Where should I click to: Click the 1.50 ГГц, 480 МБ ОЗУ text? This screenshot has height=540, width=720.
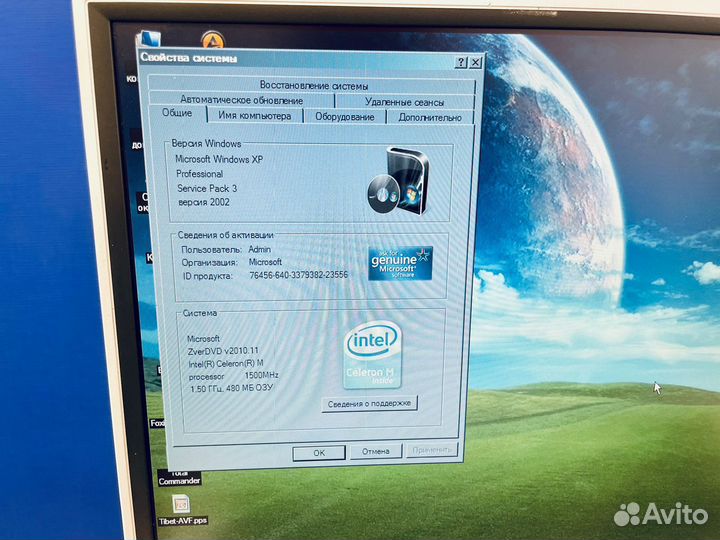click(231, 388)
